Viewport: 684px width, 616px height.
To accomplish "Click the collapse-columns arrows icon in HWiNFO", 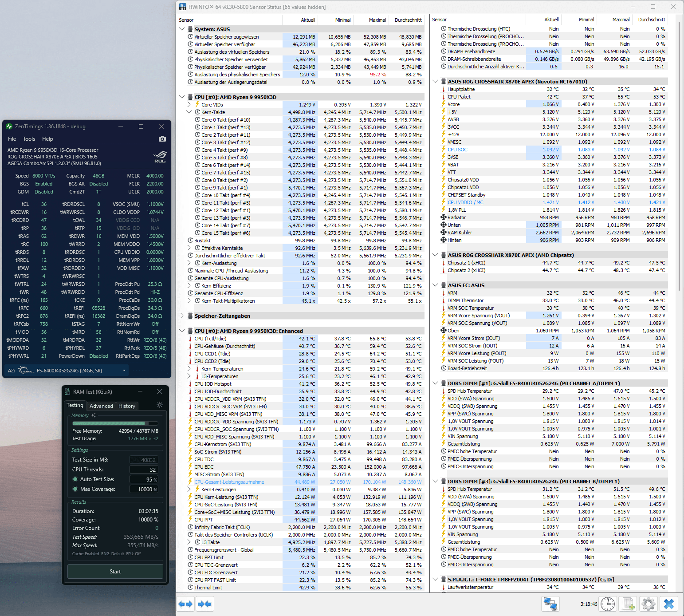I will [204, 604].
